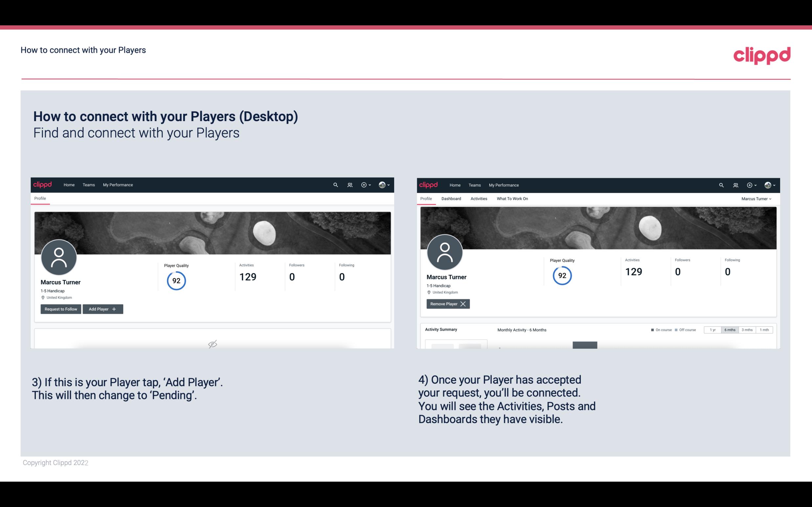812x507 pixels.
Task: Select the 'Activities' tab right screenshot
Action: click(479, 199)
